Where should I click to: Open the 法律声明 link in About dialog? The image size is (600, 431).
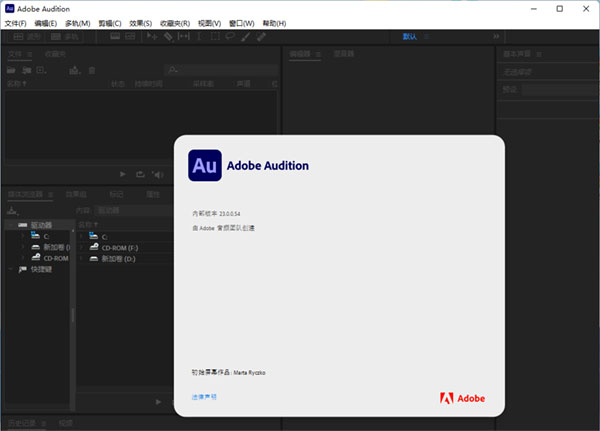[204, 397]
